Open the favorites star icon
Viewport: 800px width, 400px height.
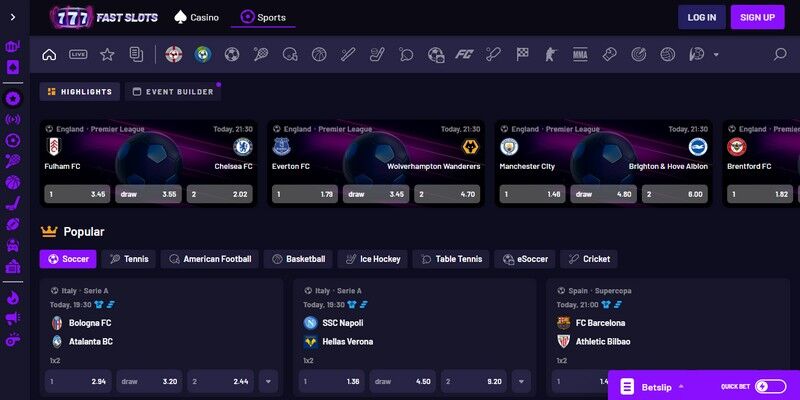107,54
